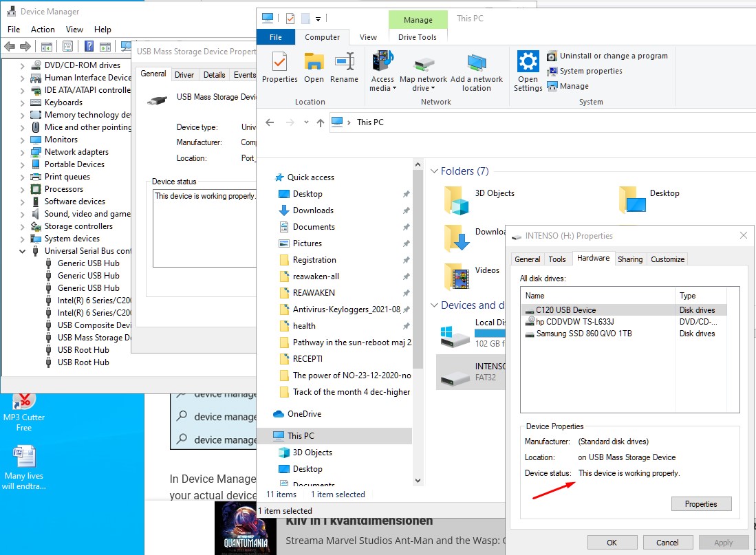
Task: Click the Open icon in Explorer ribbon
Action: [314, 68]
